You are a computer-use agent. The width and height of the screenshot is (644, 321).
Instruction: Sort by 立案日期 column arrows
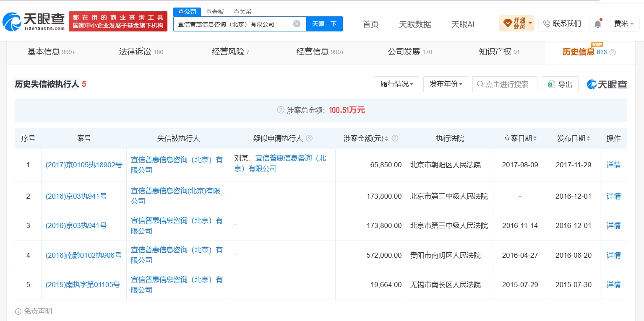535,138
